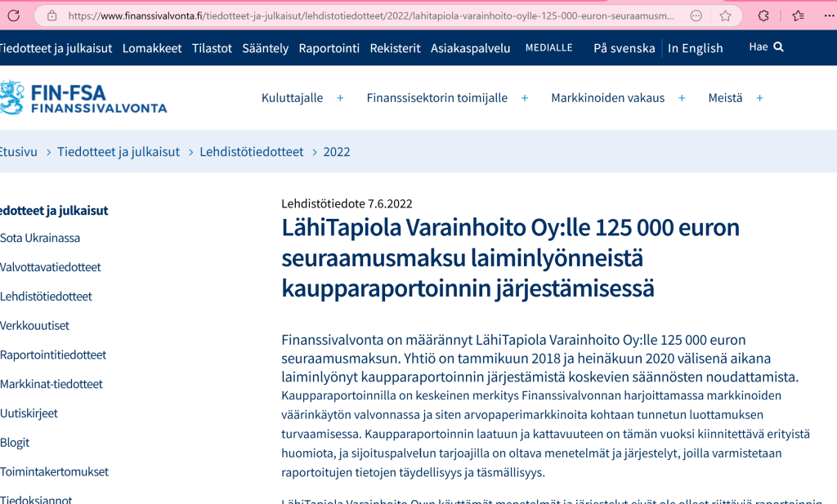
Task: Expand Kuluttajalle menu with plus sign
Action: tap(340, 98)
